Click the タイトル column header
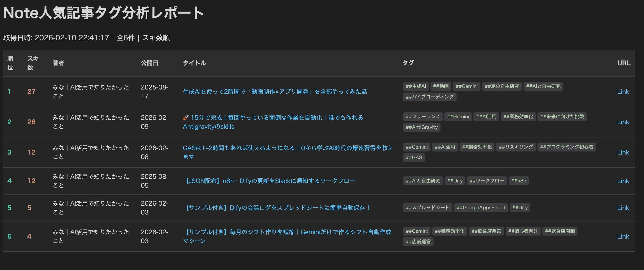Screen dimensions: 644x270 tap(194, 63)
